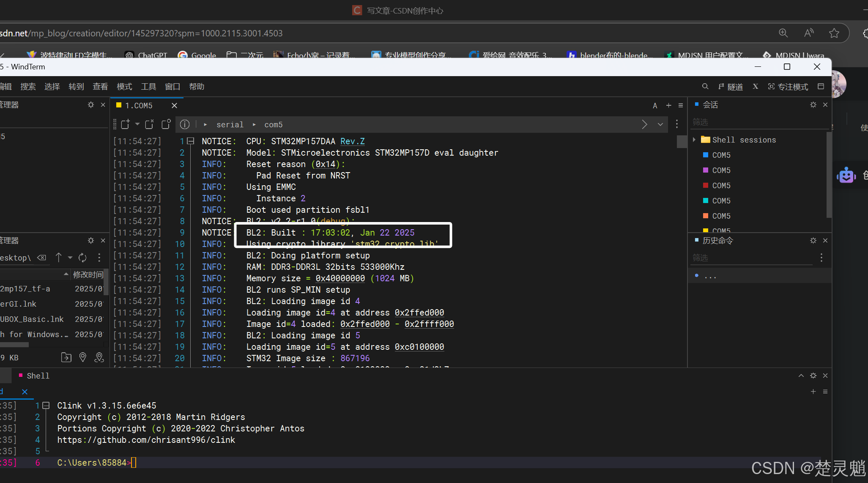Click the Rev.Z underlined link

(352, 141)
